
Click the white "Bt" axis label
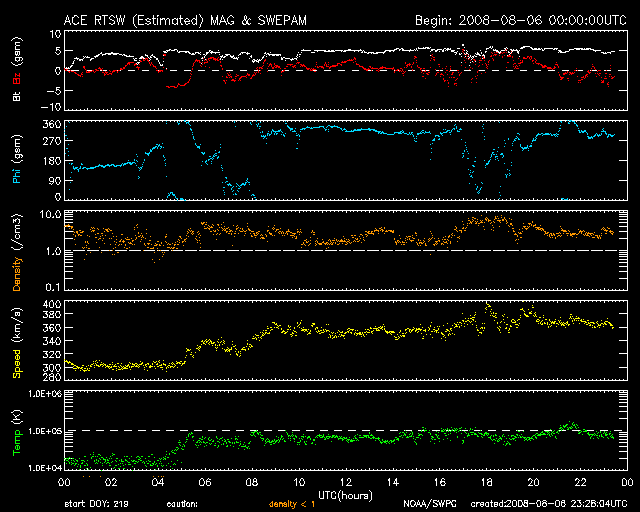(17, 96)
